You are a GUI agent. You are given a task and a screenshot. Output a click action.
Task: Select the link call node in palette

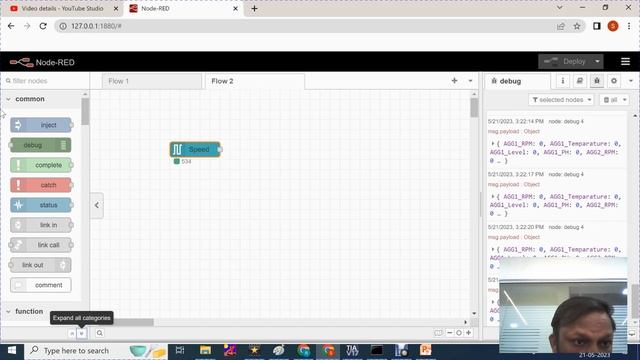[41, 245]
